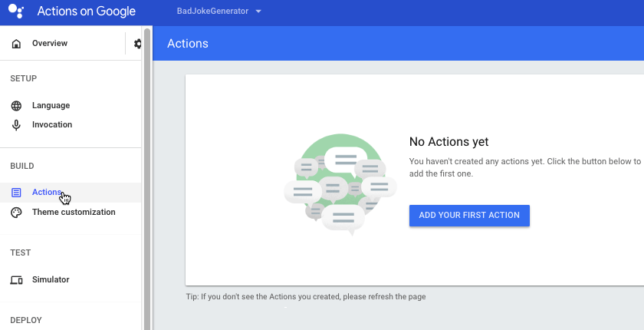Viewport: 644px width, 330px height.
Task: Click the refresh page tip text
Action: point(306,296)
